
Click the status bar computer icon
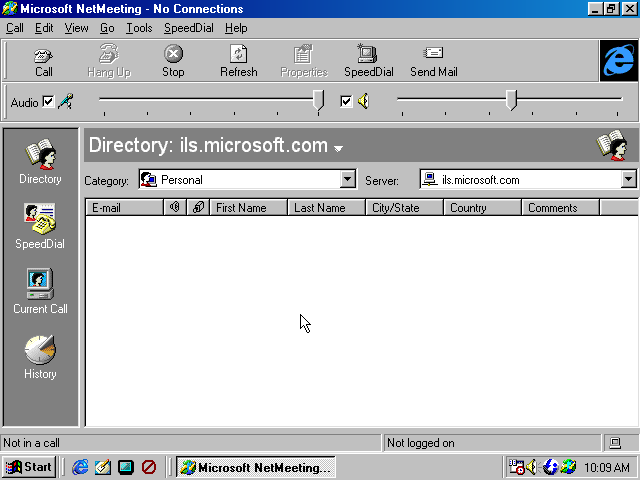[615, 443]
